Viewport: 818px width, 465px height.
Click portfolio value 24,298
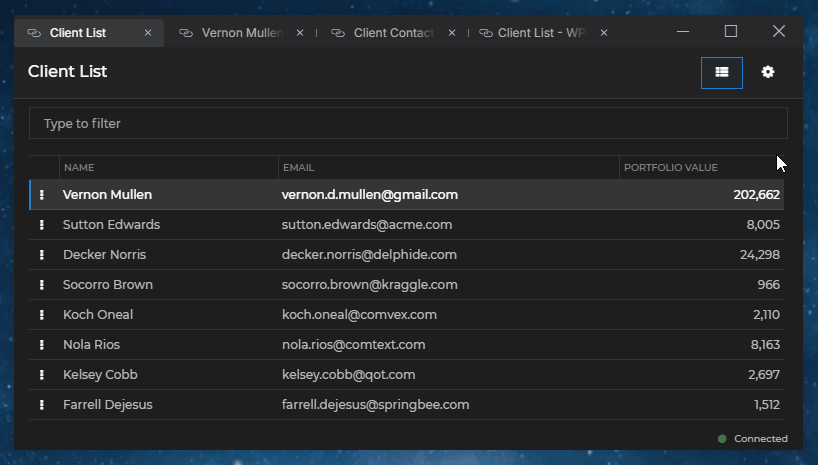760,255
